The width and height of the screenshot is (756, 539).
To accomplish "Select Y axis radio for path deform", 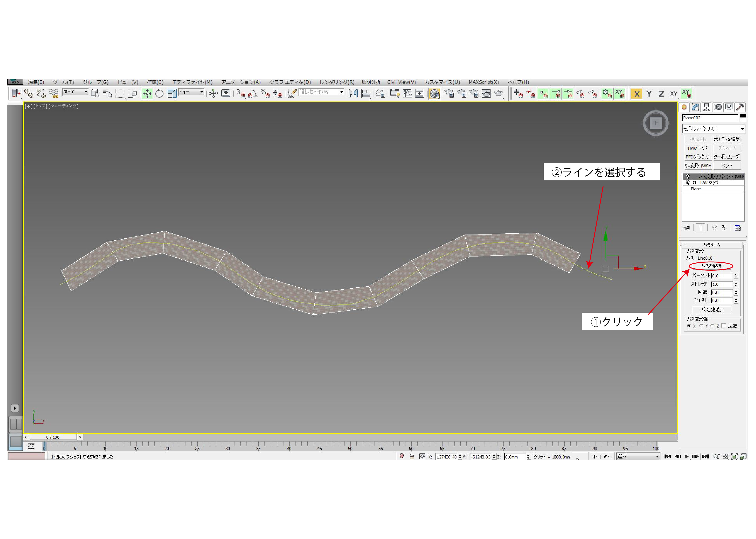I will tap(701, 326).
